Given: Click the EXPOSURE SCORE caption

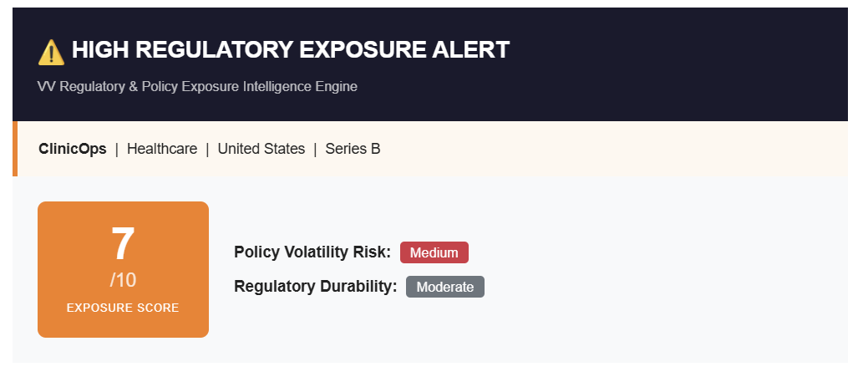Looking at the screenshot, I should click(x=123, y=308).
